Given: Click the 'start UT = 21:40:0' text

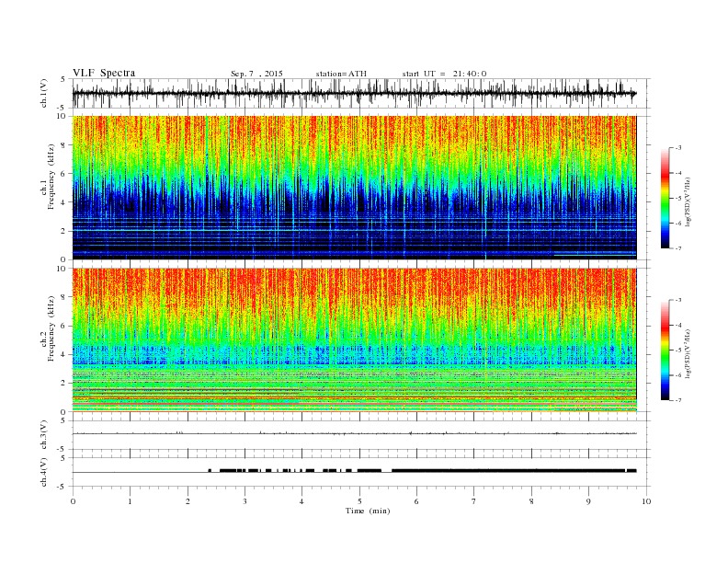Looking at the screenshot, I should pos(444,74).
